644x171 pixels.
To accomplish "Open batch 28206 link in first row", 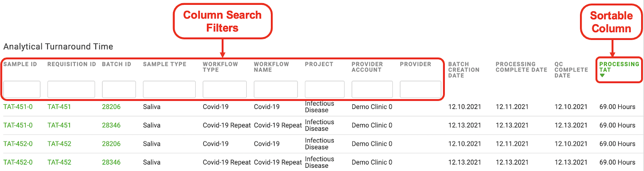I will coord(111,107).
